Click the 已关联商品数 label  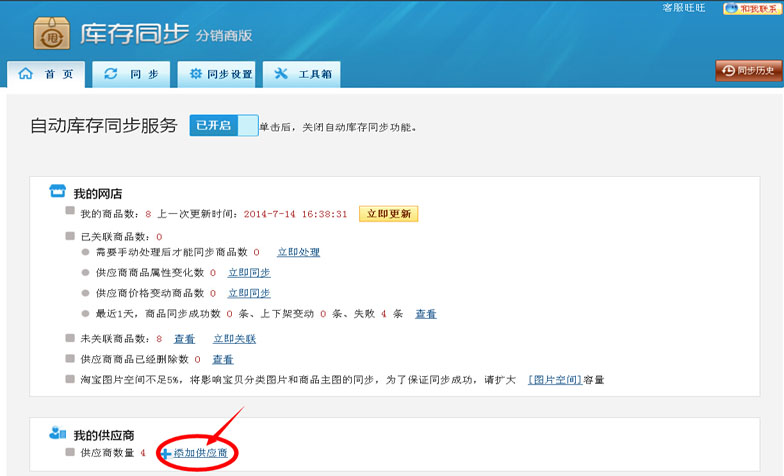point(115,236)
